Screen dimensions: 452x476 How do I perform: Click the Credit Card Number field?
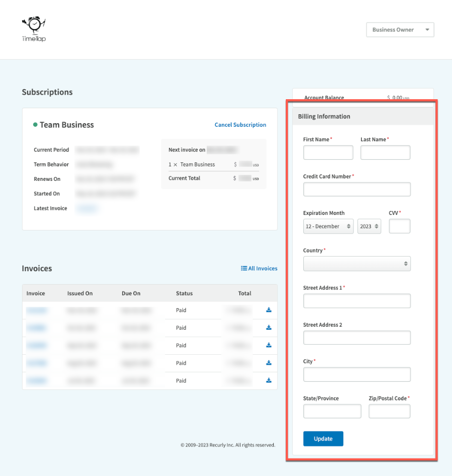click(x=356, y=189)
